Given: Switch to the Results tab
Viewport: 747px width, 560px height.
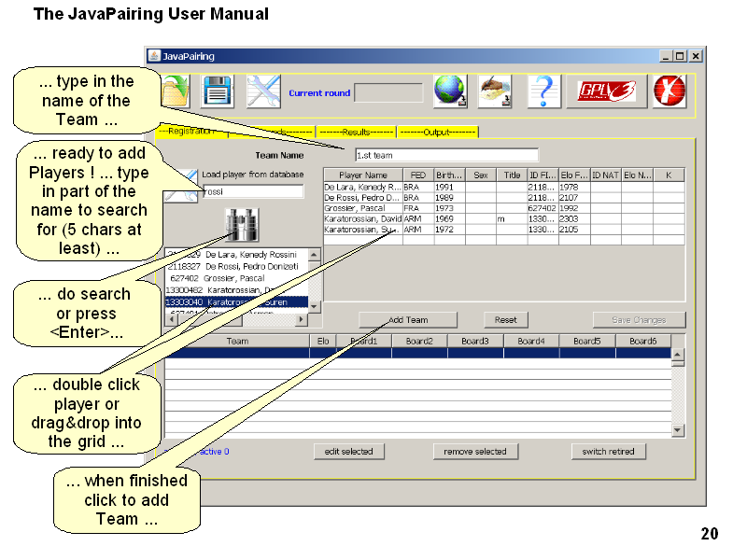Looking at the screenshot, I should (x=356, y=133).
